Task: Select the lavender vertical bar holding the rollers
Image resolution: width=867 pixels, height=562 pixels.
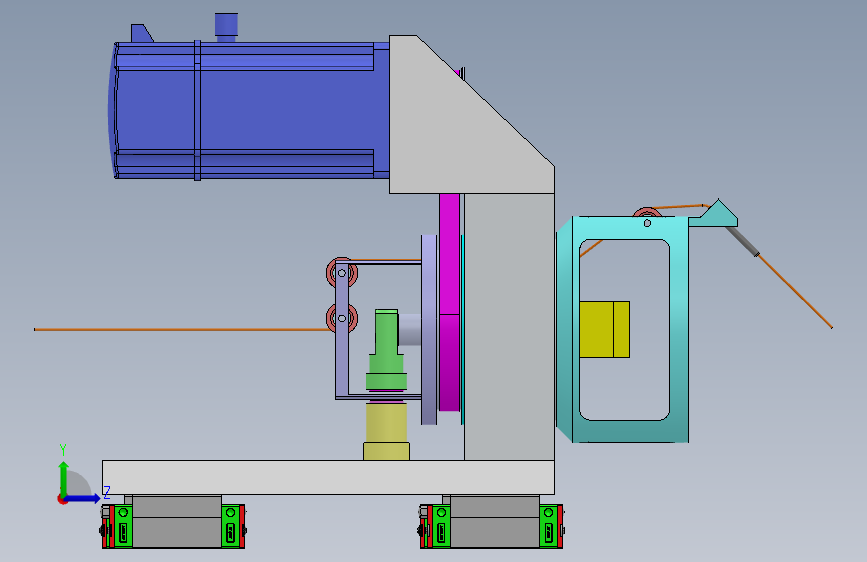Action: coord(342,330)
